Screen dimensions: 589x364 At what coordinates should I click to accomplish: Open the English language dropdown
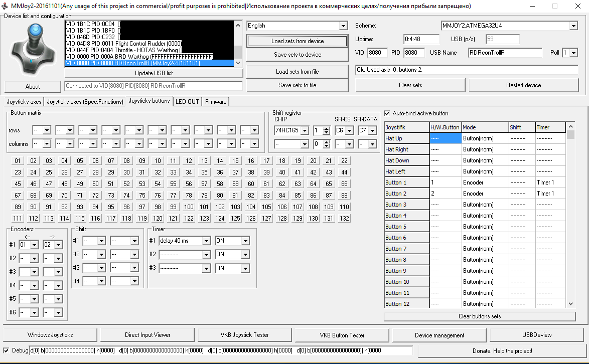(x=343, y=26)
